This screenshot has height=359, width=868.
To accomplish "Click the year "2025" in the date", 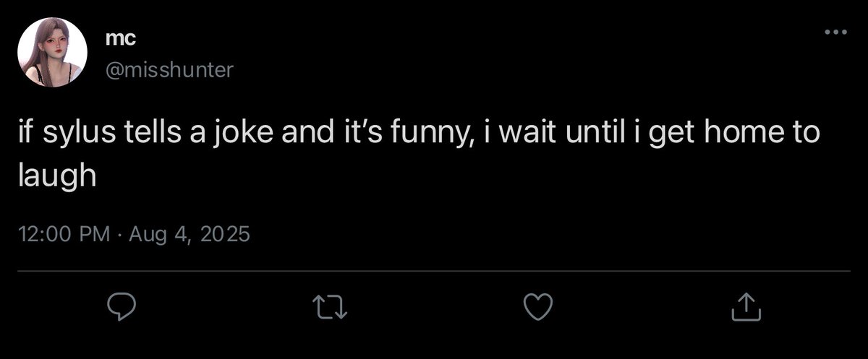I will pos(223,234).
